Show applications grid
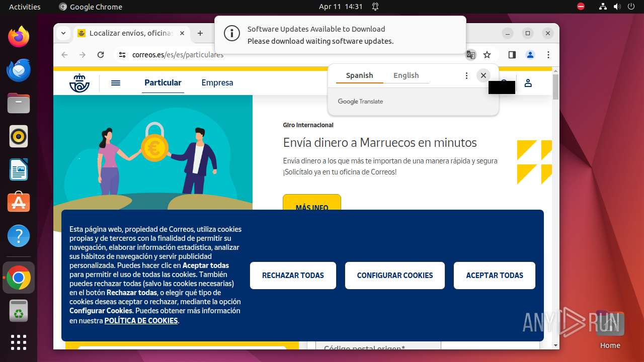 19,342
